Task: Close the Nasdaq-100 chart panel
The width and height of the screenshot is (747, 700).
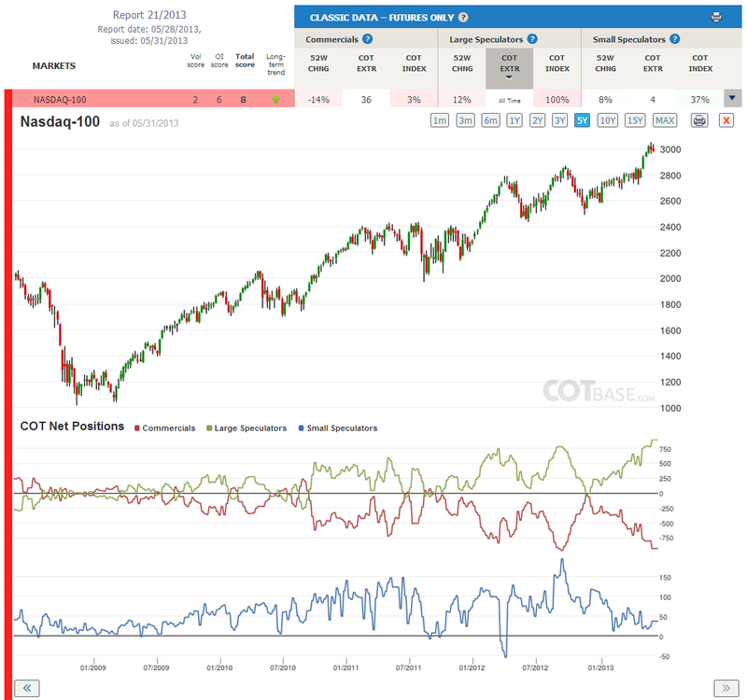Action: point(726,120)
